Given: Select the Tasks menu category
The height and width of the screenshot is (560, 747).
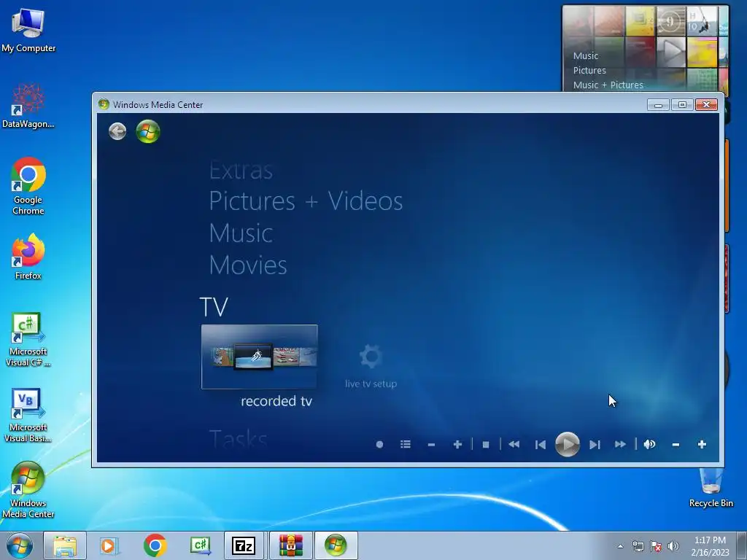Looking at the screenshot, I should click(239, 438).
